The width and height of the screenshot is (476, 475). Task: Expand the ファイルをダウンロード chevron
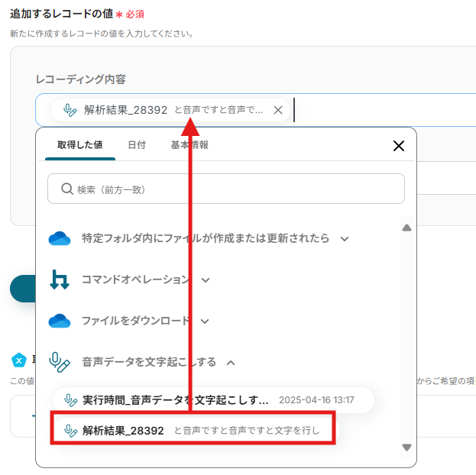[x=206, y=322]
